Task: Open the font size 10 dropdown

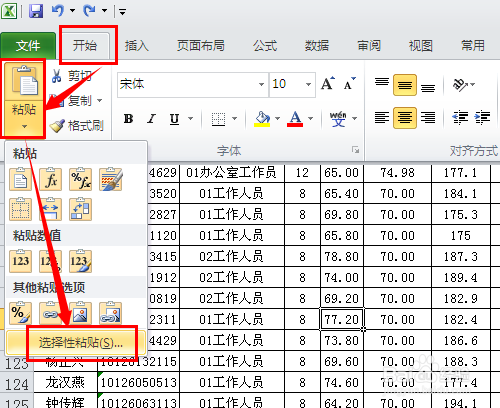Action: point(308,84)
